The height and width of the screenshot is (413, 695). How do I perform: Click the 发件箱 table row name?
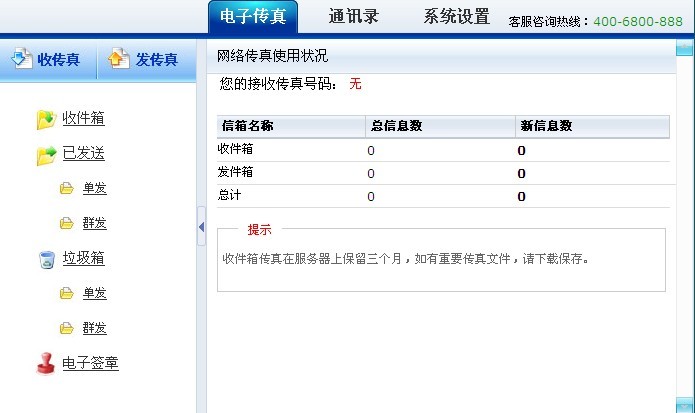pyautogui.click(x=235, y=172)
